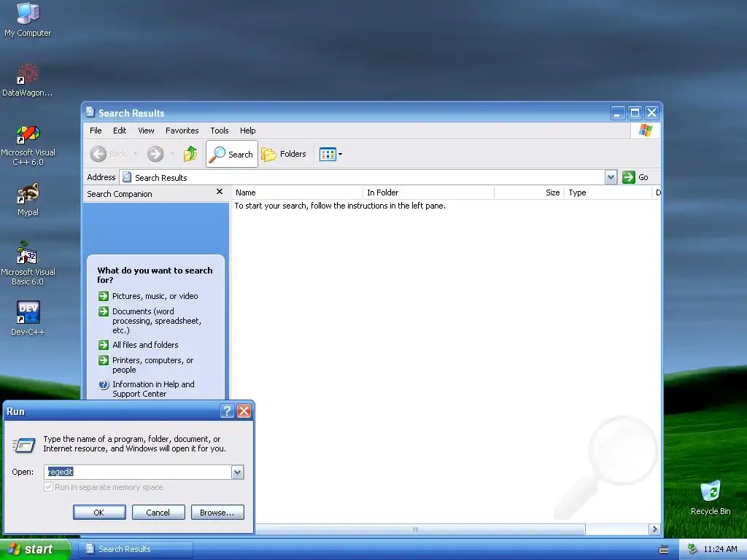The height and width of the screenshot is (560, 747).
Task: Close the Search Companion pane
Action: [x=219, y=192]
